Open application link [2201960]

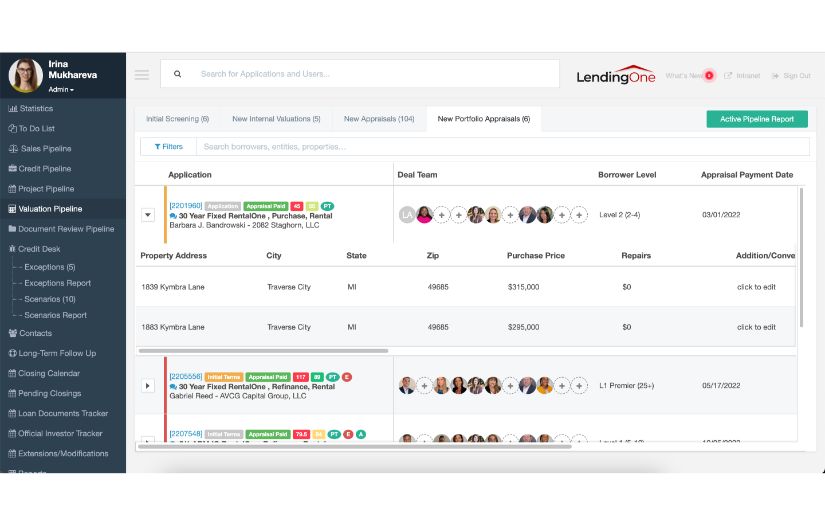(x=186, y=206)
